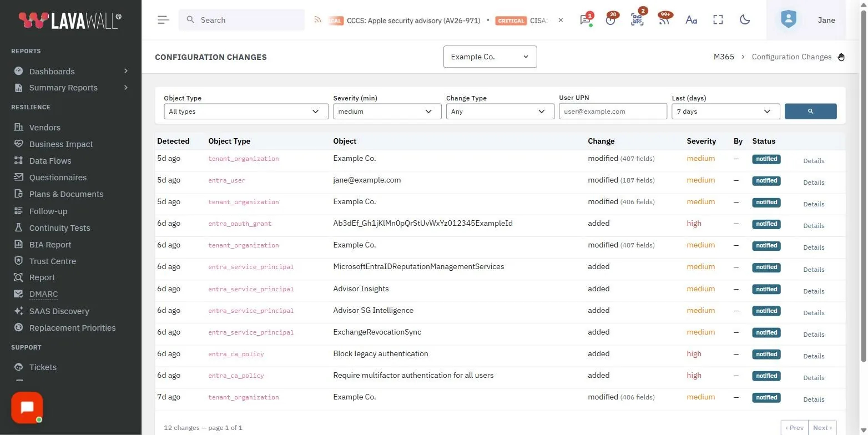The height and width of the screenshot is (435, 868).
Task: Open the messages icon with red badge
Action: pyautogui.click(x=585, y=19)
